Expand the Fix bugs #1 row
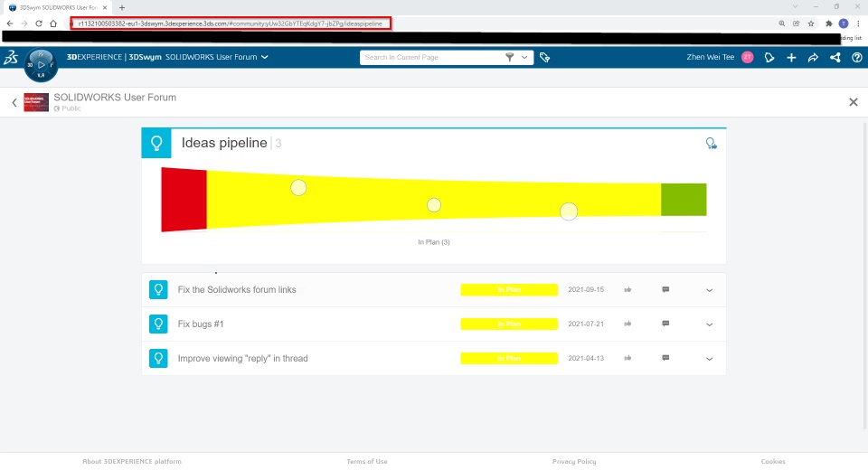The width and height of the screenshot is (868, 470). coord(709,324)
